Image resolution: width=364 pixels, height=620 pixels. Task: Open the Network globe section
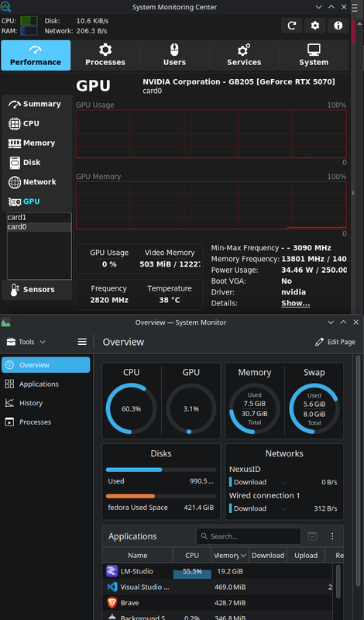coord(37,182)
